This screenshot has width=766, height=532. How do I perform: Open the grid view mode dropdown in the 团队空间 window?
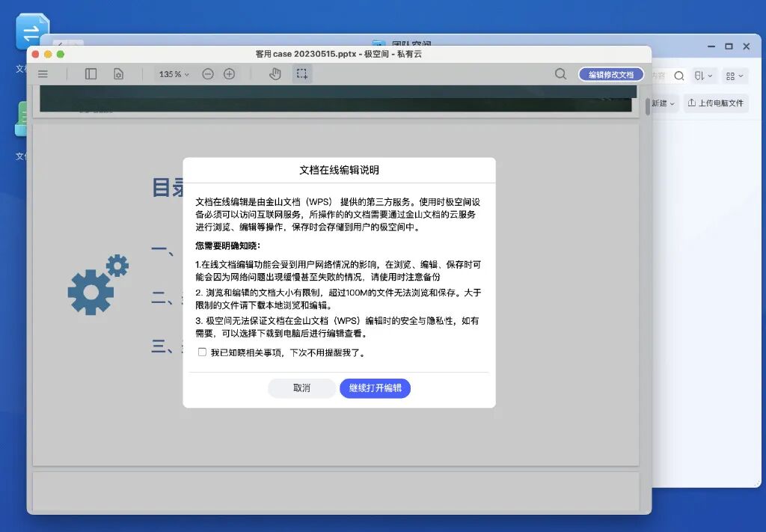pos(735,76)
